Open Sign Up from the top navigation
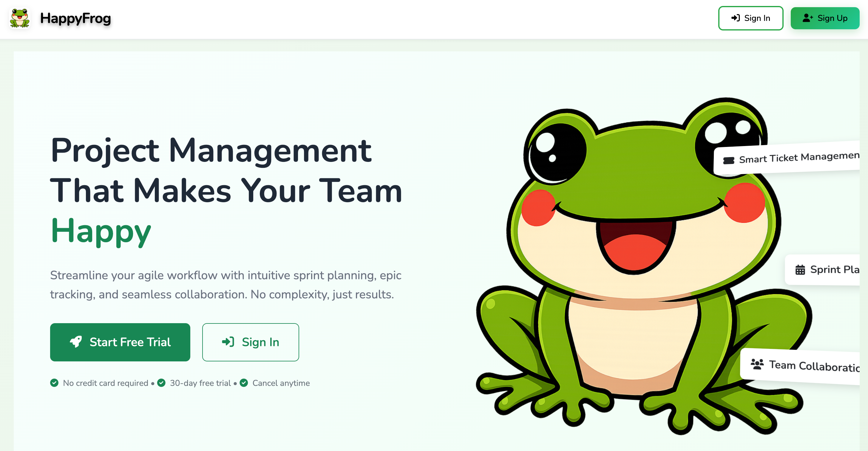 tap(825, 18)
